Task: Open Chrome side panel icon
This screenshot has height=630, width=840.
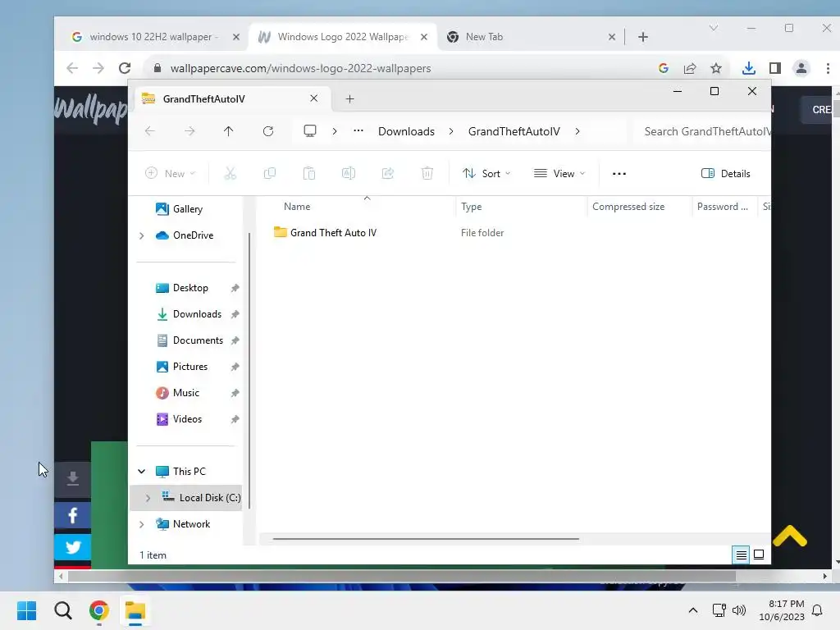Action: coord(774,68)
